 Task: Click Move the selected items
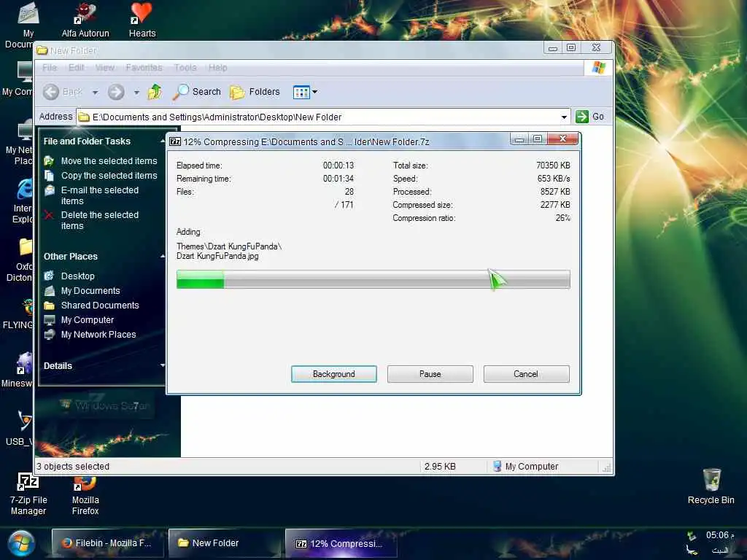[109, 161]
